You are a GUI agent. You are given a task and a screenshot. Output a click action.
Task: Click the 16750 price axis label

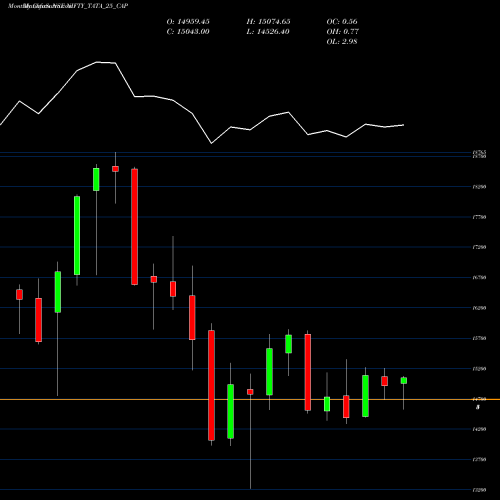[479, 278]
